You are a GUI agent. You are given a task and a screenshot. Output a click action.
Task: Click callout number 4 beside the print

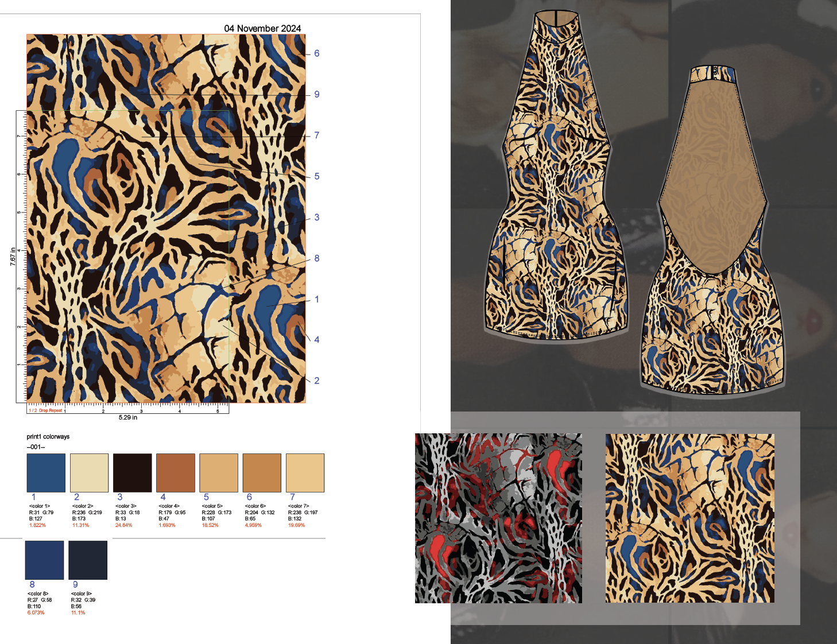(316, 340)
